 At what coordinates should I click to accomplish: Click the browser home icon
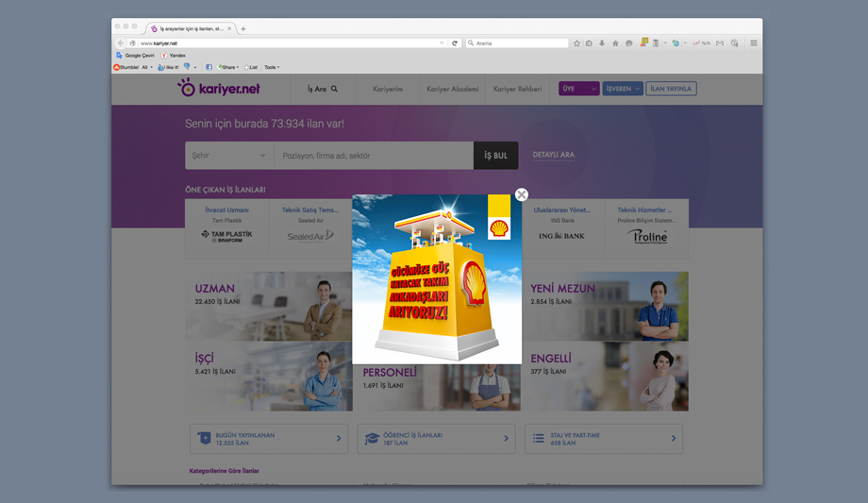pyautogui.click(x=615, y=43)
